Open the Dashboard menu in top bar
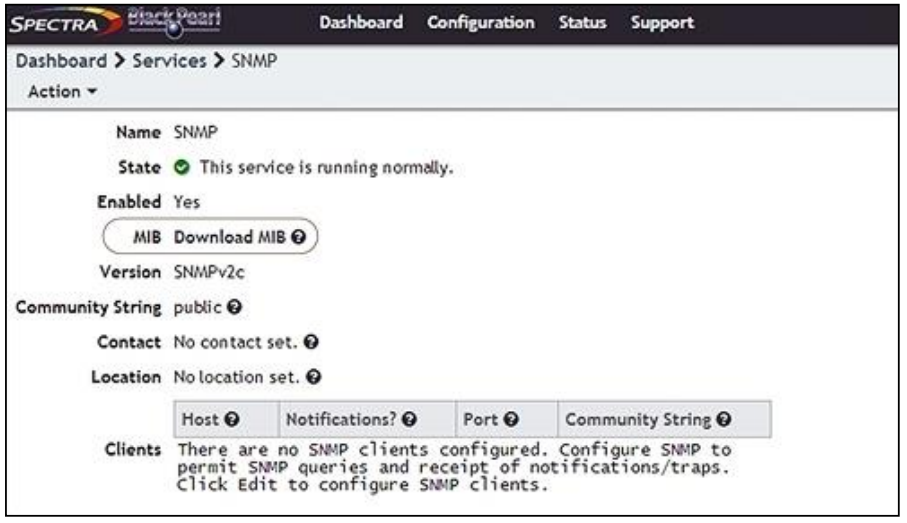This screenshot has height=523, width=907. click(x=361, y=23)
